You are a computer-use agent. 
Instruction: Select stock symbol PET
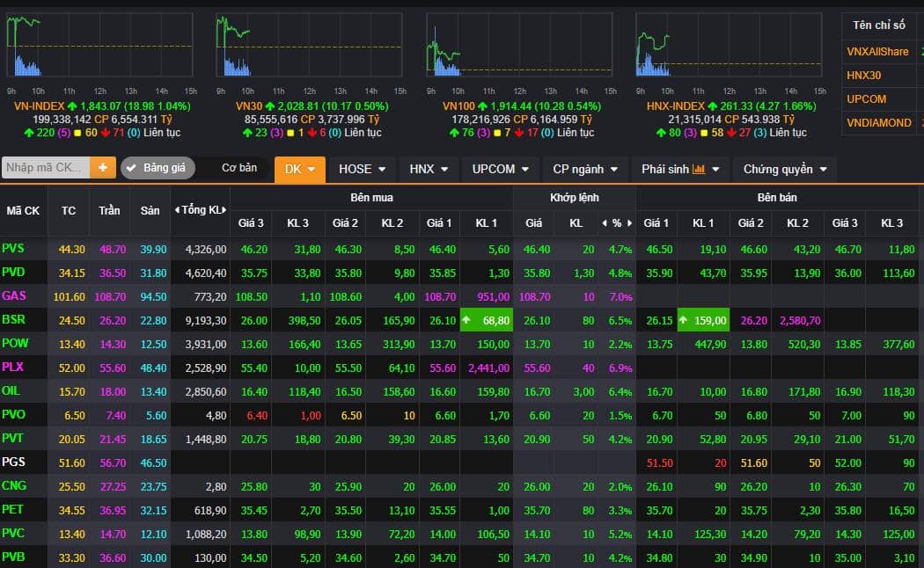12,509
